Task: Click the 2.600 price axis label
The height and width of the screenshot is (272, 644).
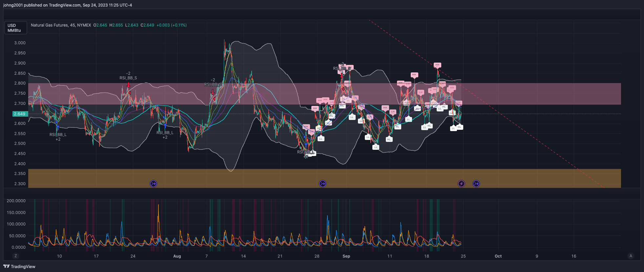Action: point(20,124)
